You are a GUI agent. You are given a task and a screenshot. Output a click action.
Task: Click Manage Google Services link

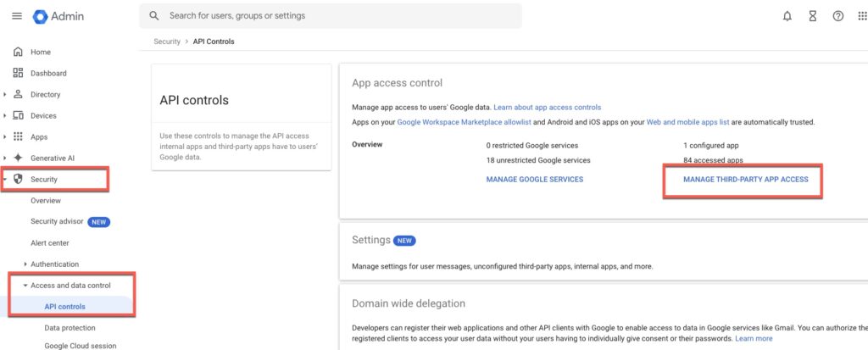pos(535,180)
